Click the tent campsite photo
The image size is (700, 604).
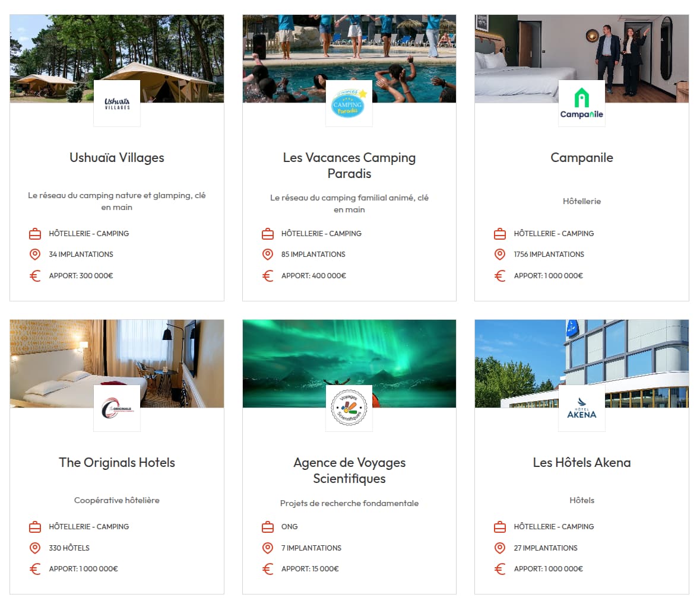[x=117, y=58]
